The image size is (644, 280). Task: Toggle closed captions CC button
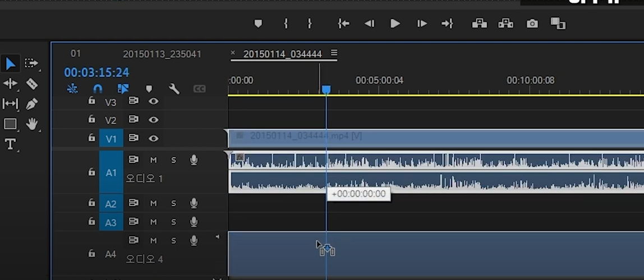pos(199,89)
